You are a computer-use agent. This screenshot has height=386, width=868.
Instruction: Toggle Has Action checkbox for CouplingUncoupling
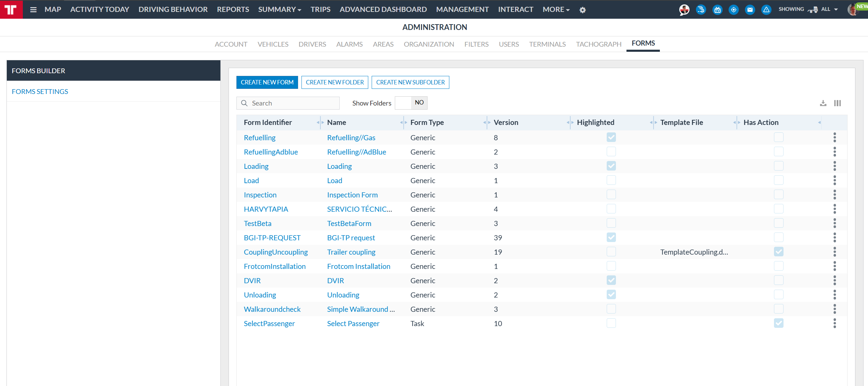pyautogui.click(x=778, y=252)
